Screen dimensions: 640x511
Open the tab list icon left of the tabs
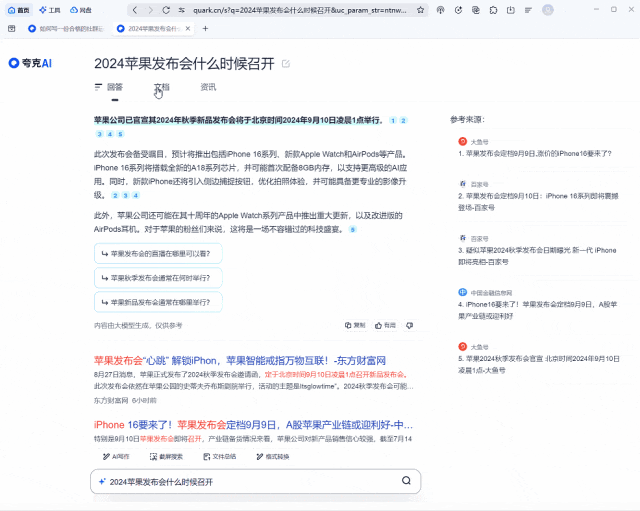click(12, 28)
